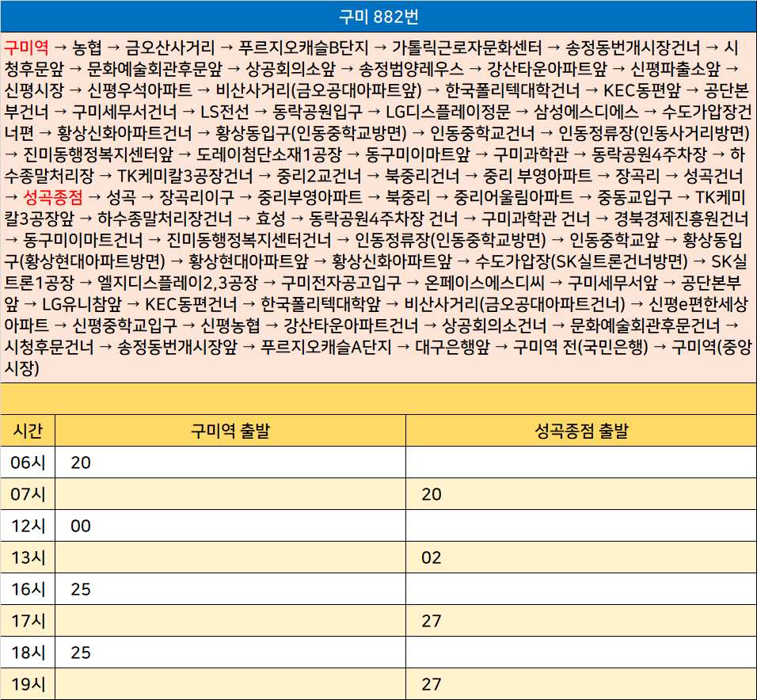Select the red 구미역 start stop text
This screenshot has width=757, height=700.
click(x=26, y=48)
